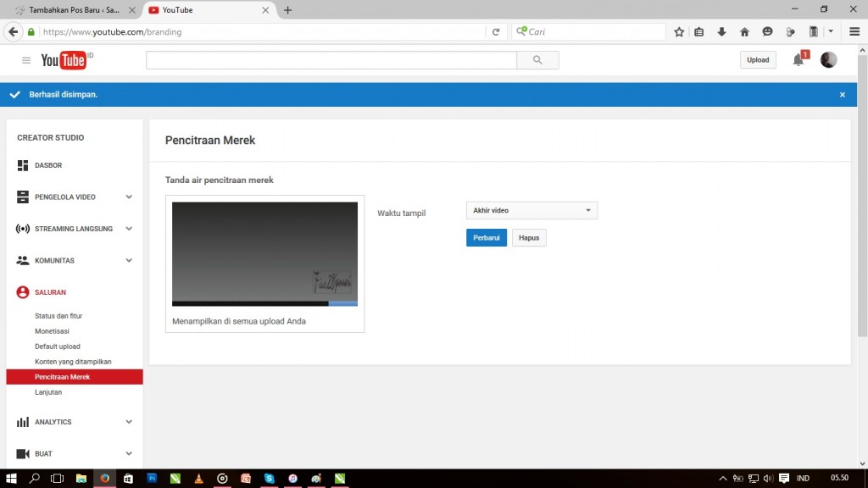This screenshot has width=868, height=488.
Task: Open Photoshop from the taskbar
Action: click(152, 479)
